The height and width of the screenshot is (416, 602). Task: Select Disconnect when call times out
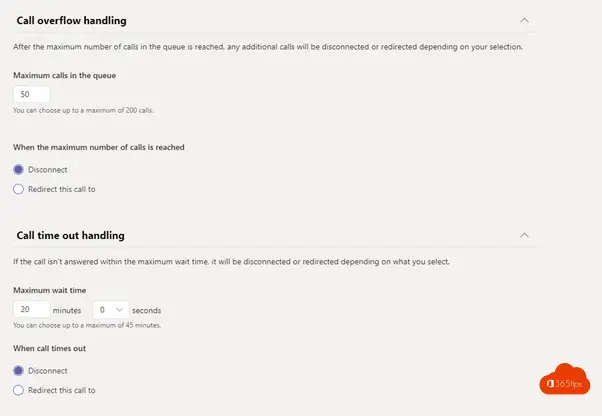18,371
